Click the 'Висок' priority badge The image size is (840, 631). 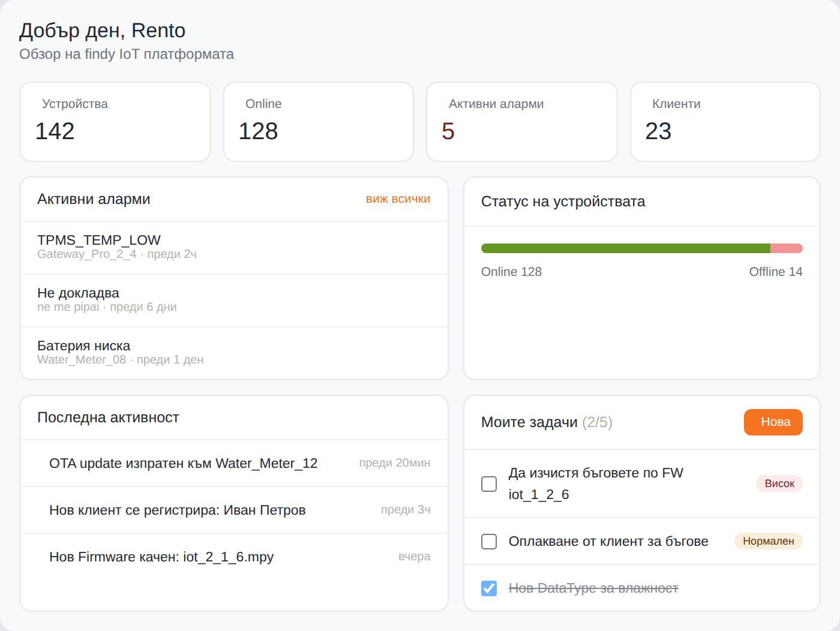click(x=779, y=483)
